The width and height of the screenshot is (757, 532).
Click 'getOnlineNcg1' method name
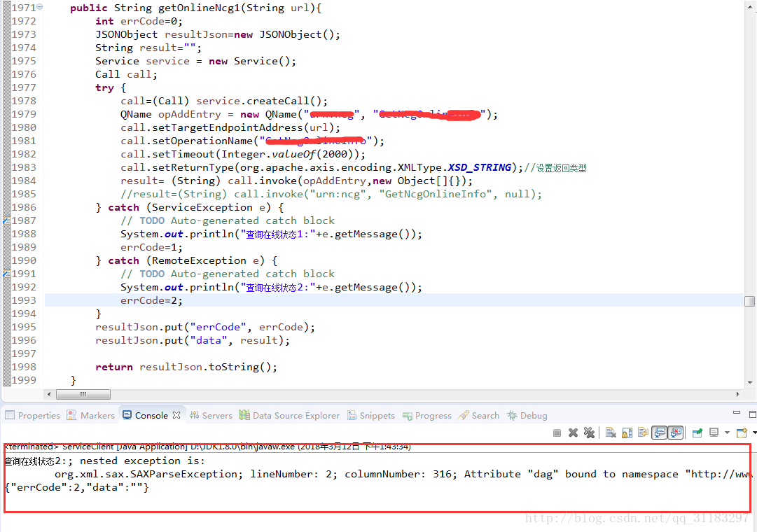[199, 8]
